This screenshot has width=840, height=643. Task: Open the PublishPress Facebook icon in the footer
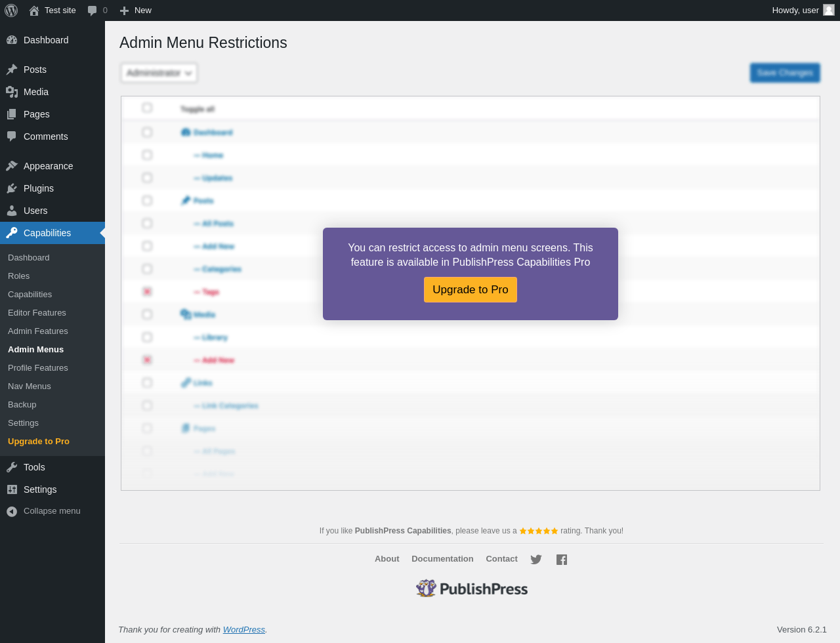562,560
